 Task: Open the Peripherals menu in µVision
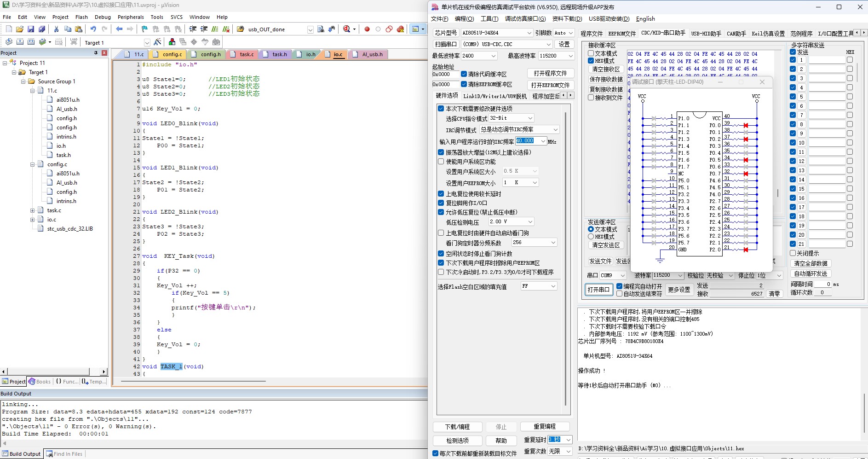[131, 17]
